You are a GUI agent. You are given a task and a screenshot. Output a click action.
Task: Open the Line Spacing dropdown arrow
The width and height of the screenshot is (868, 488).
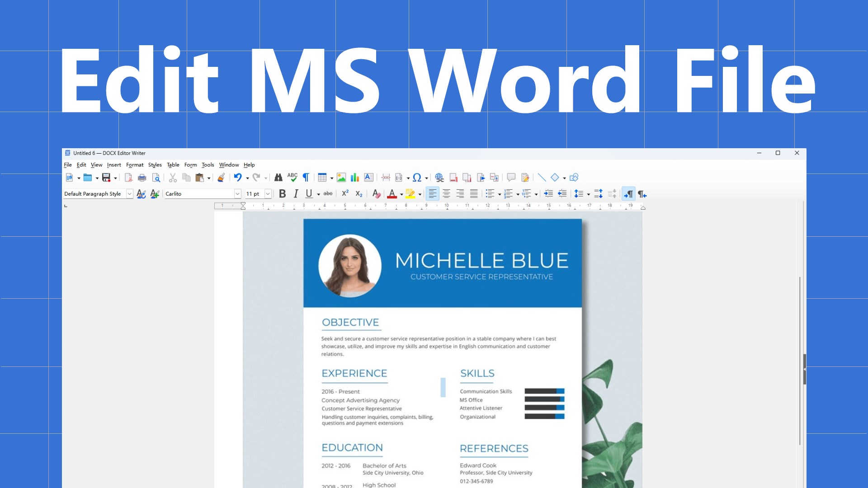pyautogui.click(x=588, y=194)
